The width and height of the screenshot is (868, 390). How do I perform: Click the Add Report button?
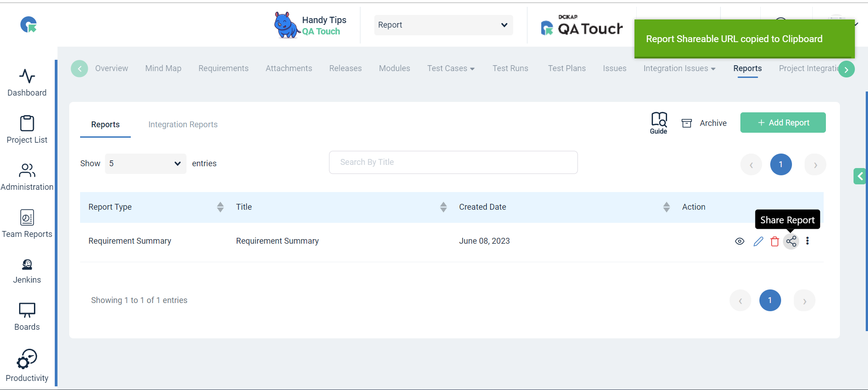[x=783, y=123]
